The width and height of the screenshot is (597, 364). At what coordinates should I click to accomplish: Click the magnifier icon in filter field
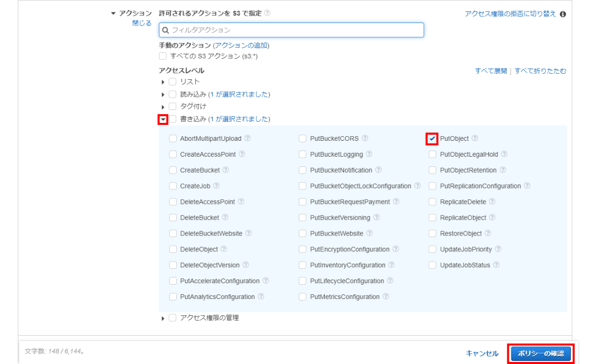coord(166,30)
